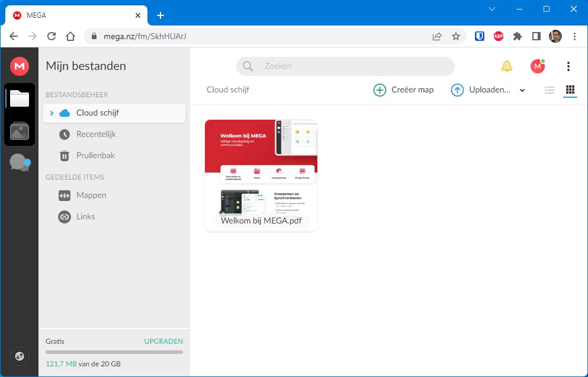Click the browser forward arrow
The image size is (588, 377).
pos(33,36)
